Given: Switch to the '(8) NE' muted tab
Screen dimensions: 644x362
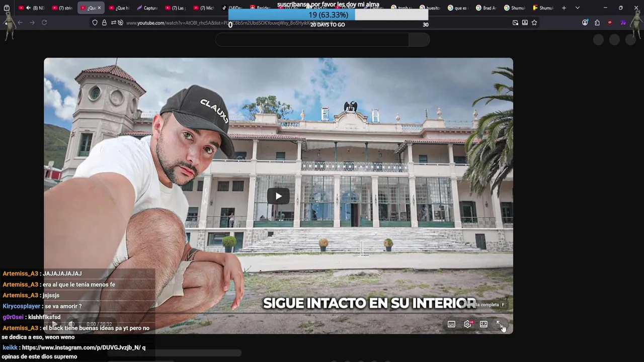Looking at the screenshot, I should pos(32,8).
